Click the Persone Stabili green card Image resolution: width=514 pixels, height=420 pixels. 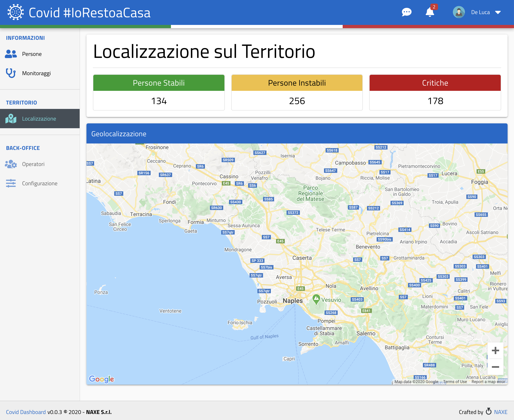point(159,83)
